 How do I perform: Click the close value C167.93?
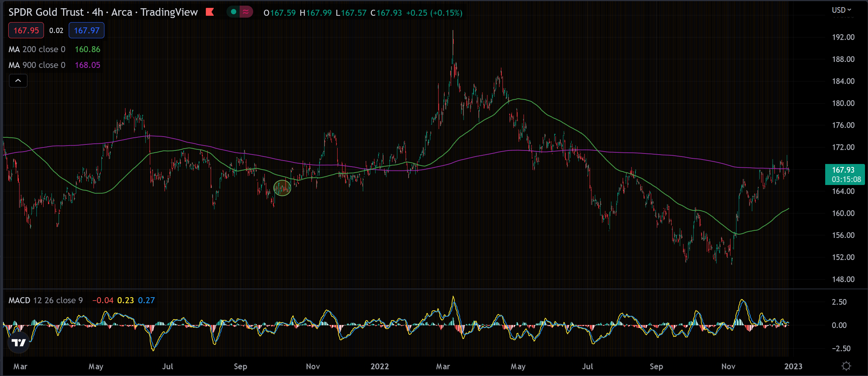pyautogui.click(x=386, y=13)
